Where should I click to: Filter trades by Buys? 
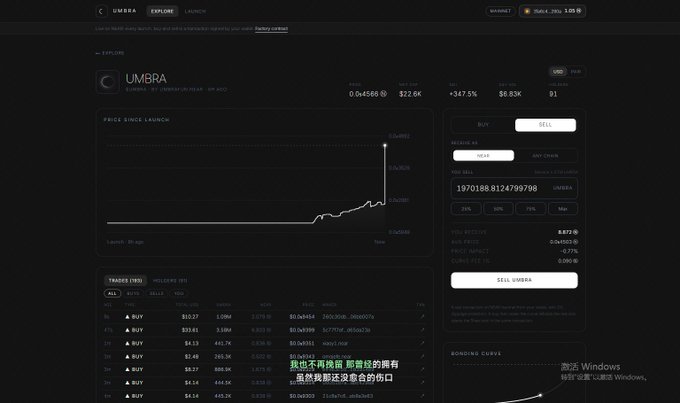[x=133, y=293]
